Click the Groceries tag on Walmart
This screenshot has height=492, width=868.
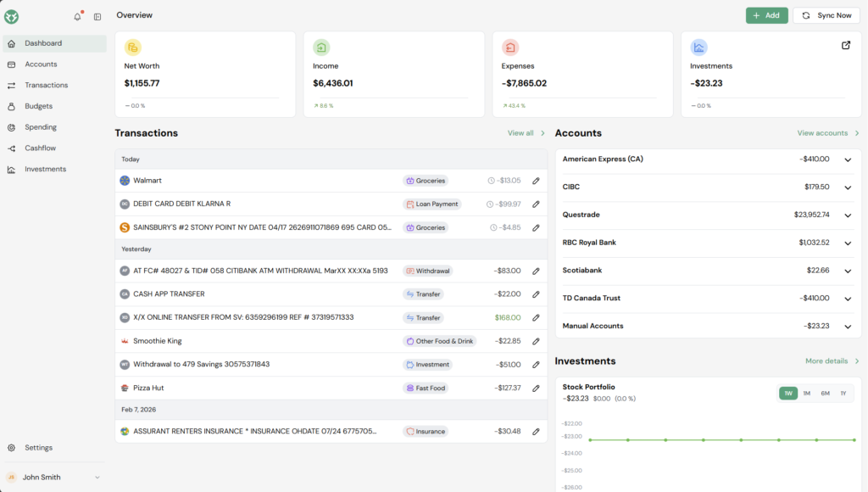click(426, 181)
